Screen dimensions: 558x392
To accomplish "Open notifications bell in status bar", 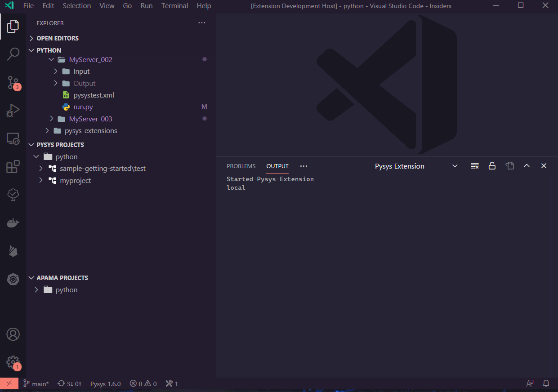I will click(x=546, y=383).
